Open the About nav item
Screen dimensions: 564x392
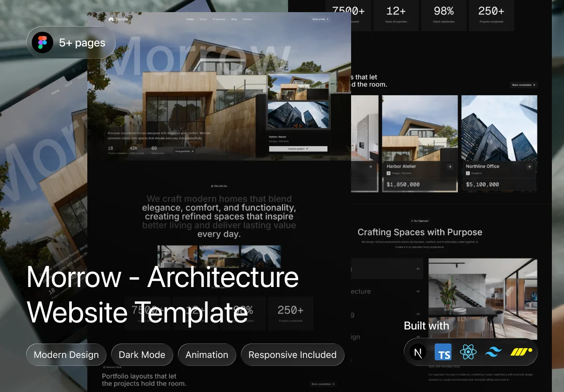[x=203, y=20]
